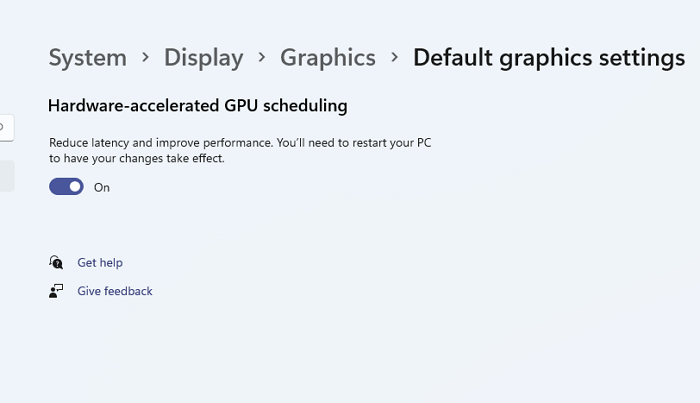Click the Give feedback person icon
This screenshot has height=403, width=700.
pos(56,291)
